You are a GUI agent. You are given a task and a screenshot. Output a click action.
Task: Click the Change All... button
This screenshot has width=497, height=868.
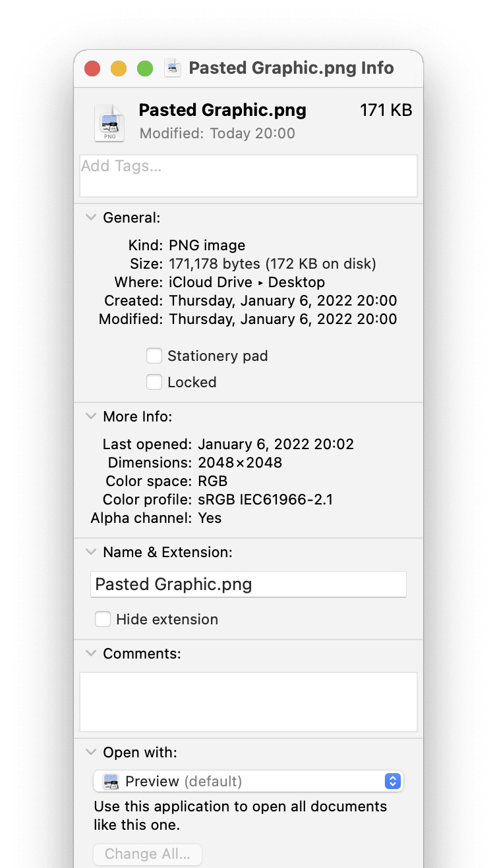point(148,854)
